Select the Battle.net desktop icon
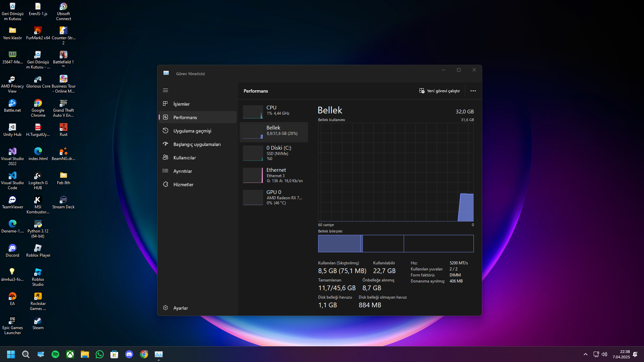The width and height of the screenshot is (644, 362). pyautogui.click(x=12, y=106)
